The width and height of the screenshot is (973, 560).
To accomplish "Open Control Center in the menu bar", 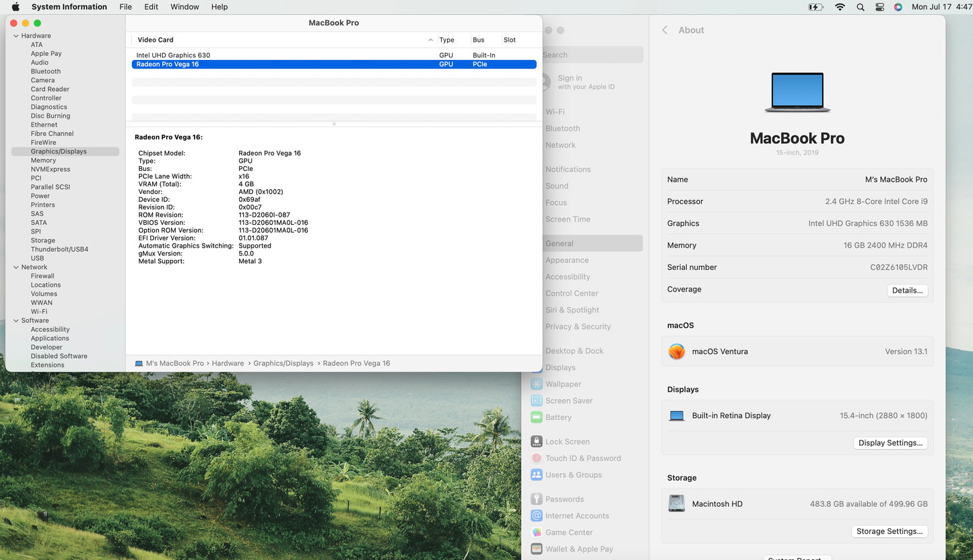I will [879, 7].
